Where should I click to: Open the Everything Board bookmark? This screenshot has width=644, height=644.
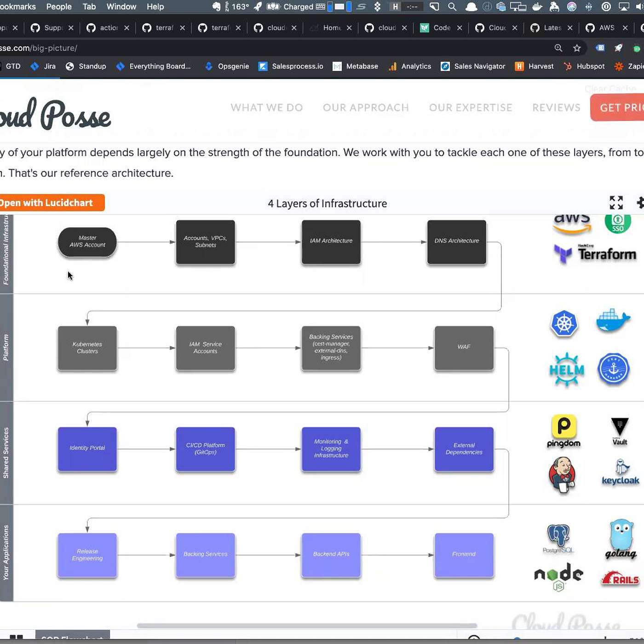click(x=153, y=66)
